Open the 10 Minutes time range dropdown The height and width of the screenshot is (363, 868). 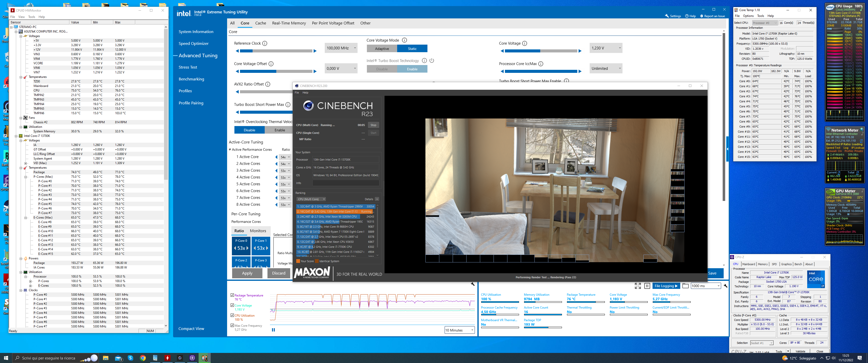tap(459, 330)
